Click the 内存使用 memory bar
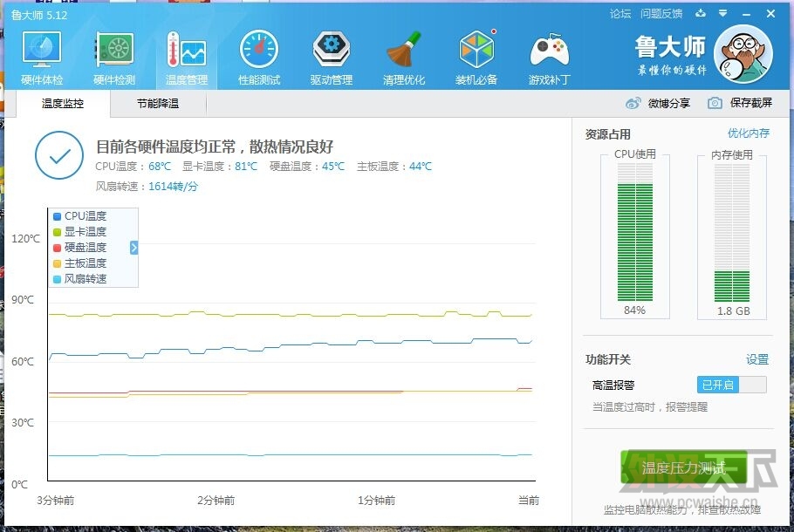The image size is (794, 532). [732, 233]
